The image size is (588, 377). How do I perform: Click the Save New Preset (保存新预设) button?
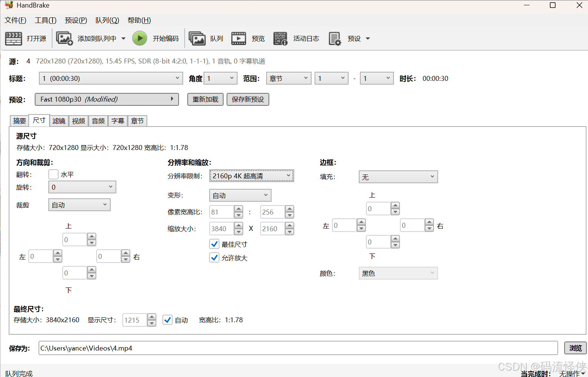click(x=248, y=99)
